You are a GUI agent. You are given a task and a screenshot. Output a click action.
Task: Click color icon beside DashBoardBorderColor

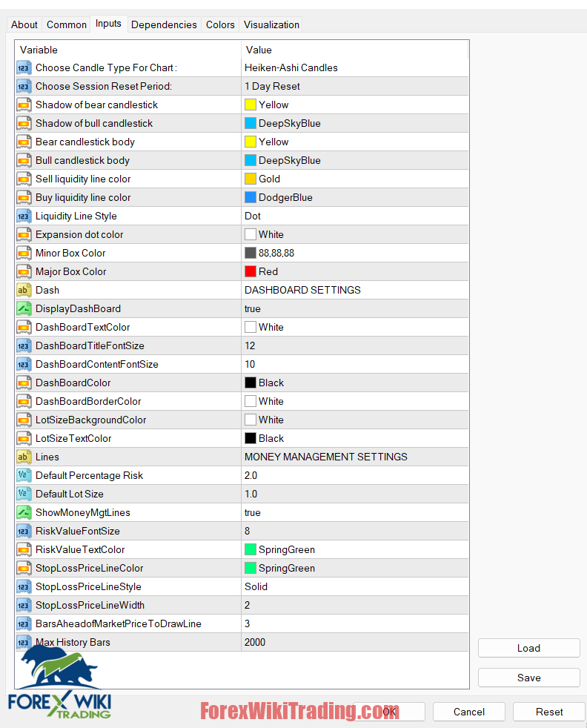tap(24, 402)
